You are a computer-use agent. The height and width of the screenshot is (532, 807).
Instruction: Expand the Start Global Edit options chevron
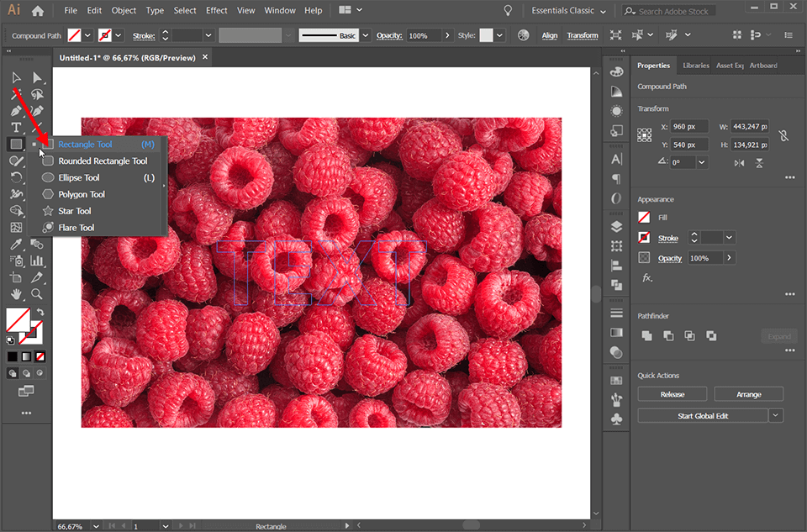tap(775, 414)
